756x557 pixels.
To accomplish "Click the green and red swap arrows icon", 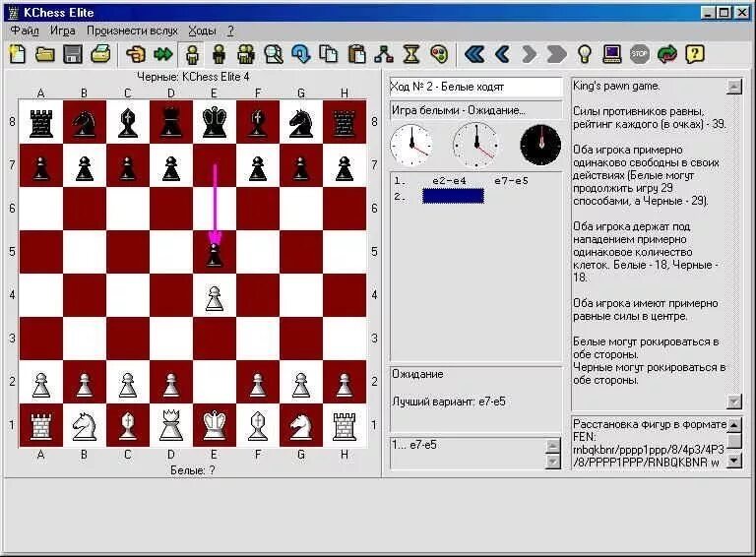I will [666, 54].
